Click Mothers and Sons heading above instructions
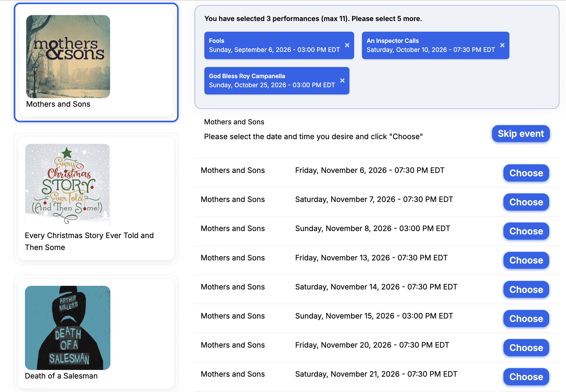The image size is (566, 392). click(234, 122)
